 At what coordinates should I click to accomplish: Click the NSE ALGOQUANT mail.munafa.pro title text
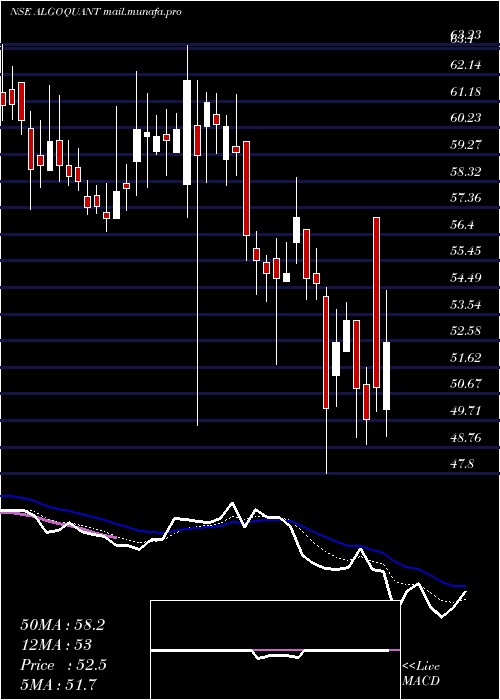pos(95,12)
